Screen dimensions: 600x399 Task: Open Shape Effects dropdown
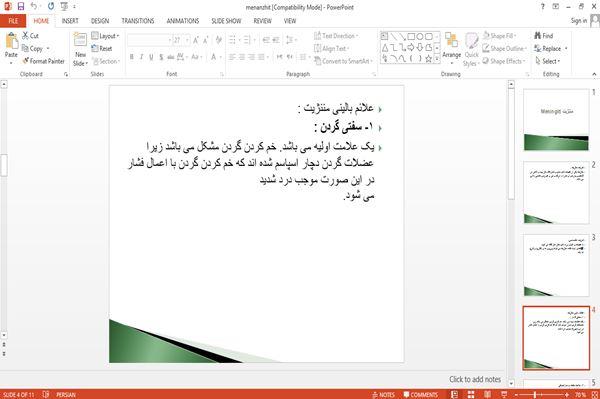pos(504,61)
